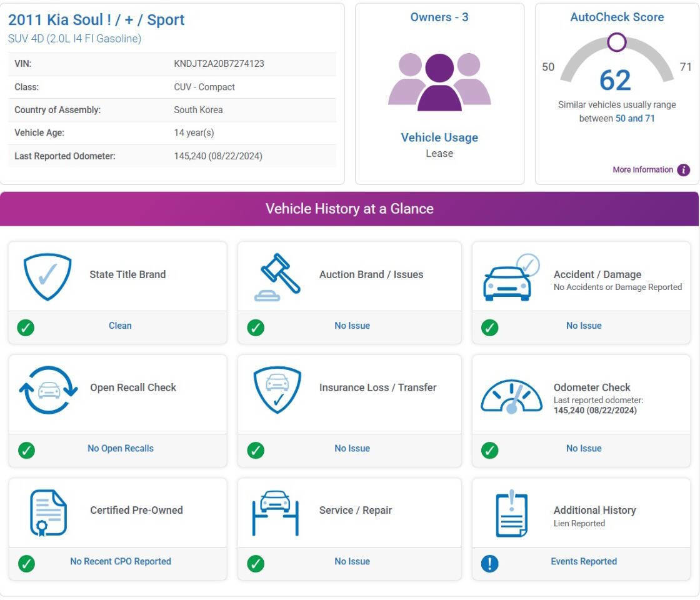Select the No Recent CPO Reported link

tap(120, 561)
